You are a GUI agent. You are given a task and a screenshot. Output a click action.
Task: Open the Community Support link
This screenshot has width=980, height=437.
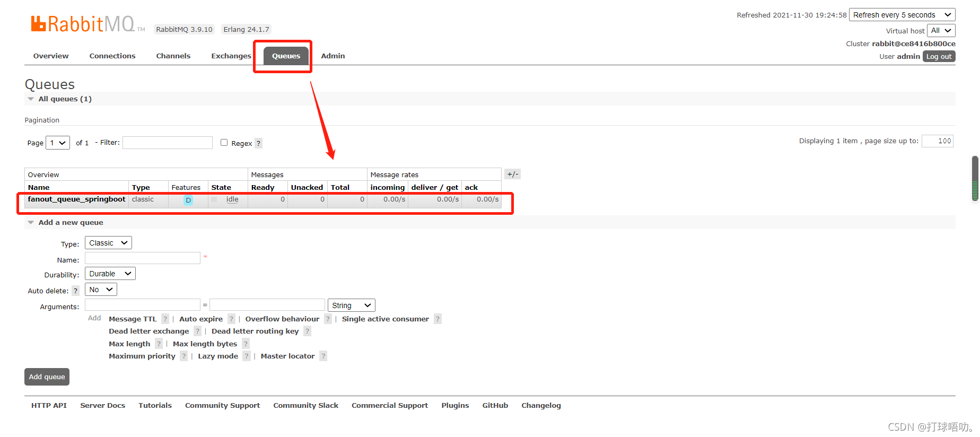(x=223, y=405)
